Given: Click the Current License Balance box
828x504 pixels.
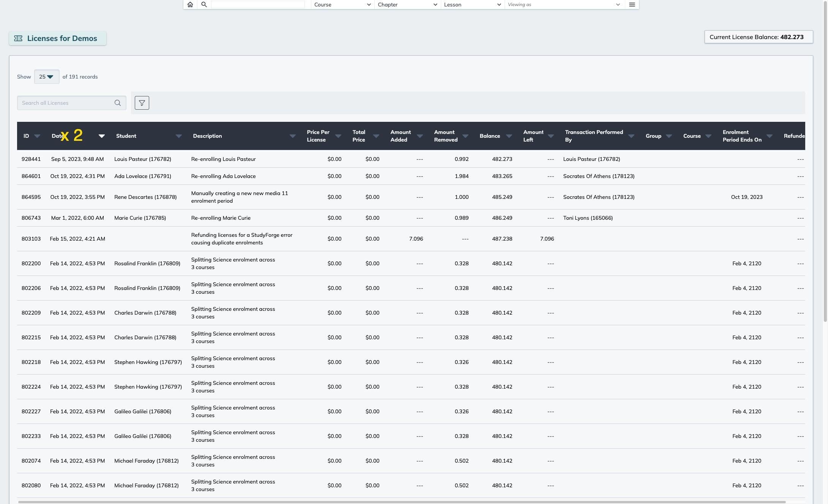Looking at the screenshot, I should pos(759,37).
